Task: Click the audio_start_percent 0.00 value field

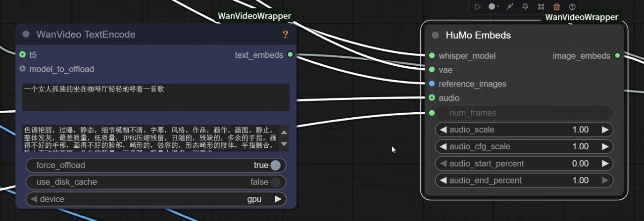Action: click(x=581, y=164)
